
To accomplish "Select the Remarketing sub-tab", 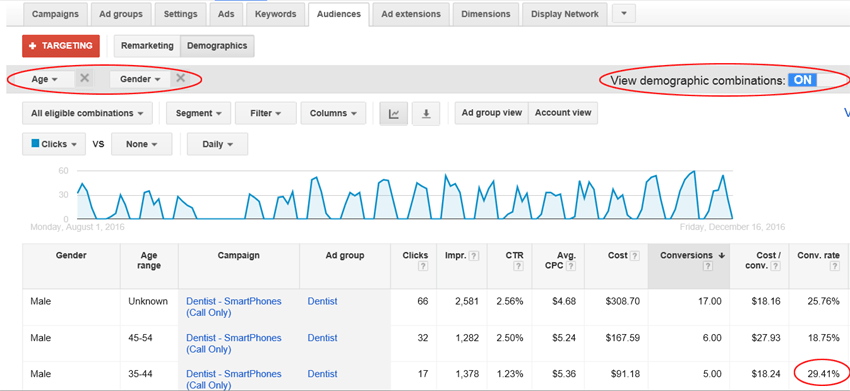I will click(x=147, y=46).
